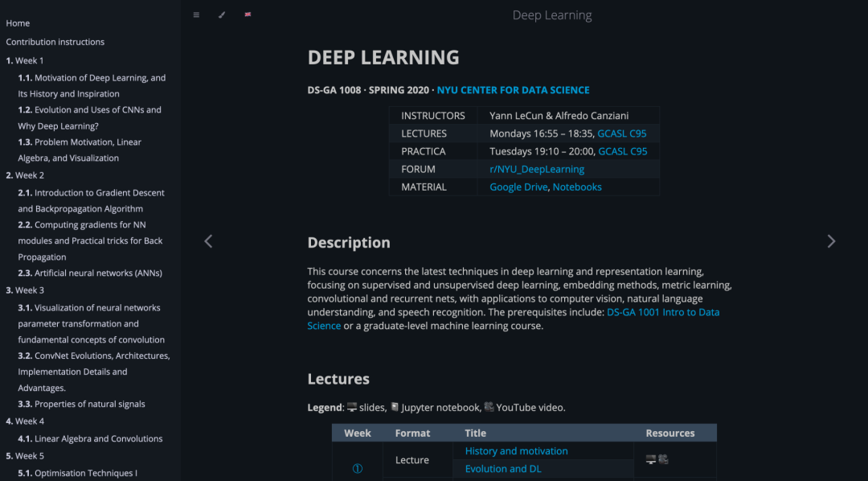
Task: Toggle the sidebar with the hamburger icon
Action: pos(196,15)
